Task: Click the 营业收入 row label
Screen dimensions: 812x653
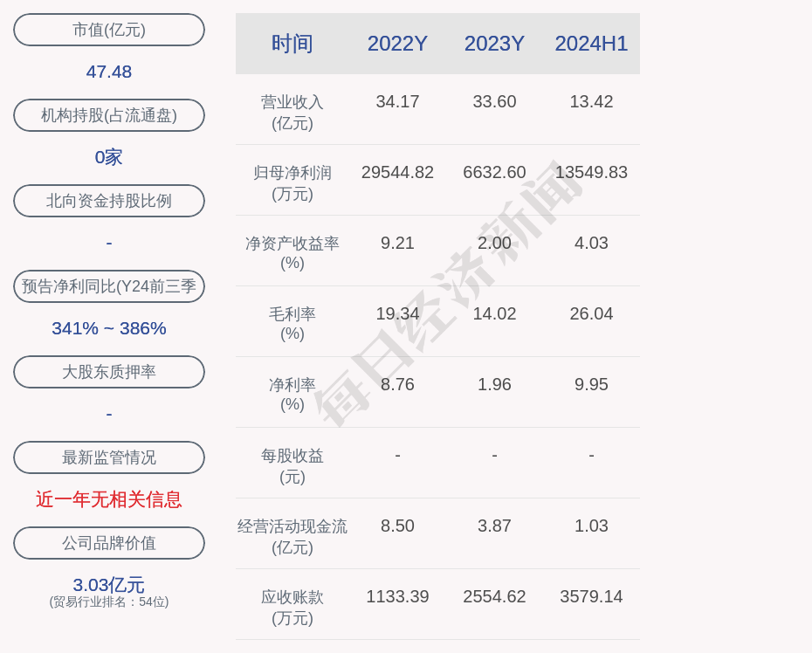Action: click(292, 112)
